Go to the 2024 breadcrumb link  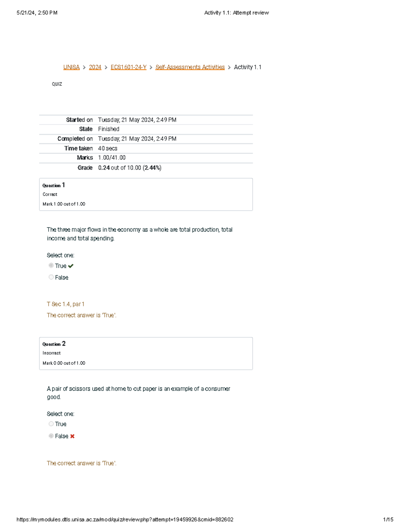point(95,67)
